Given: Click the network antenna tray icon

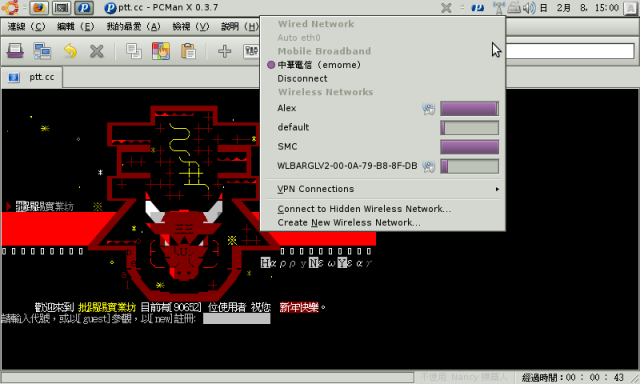Looking at the screenshot, I should coord(499,7).
